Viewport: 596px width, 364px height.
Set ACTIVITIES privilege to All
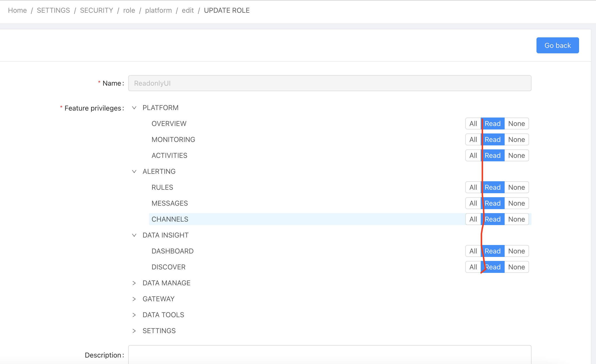(x=473, y=155)
